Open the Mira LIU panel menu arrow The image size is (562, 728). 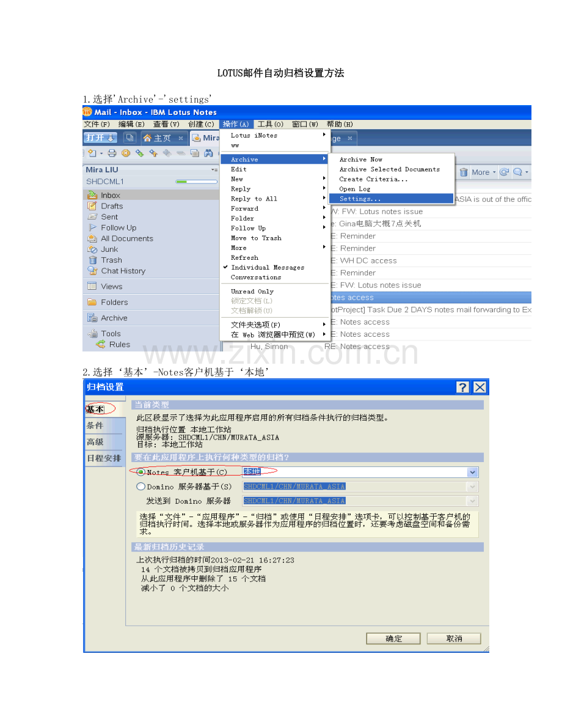point(214,170)
